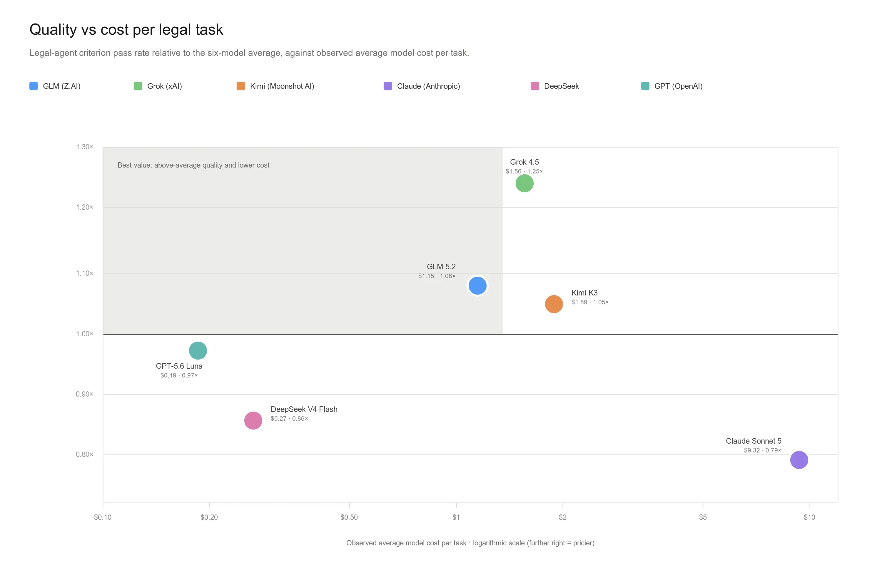Click the 1.00× y-axis label

pyautogui.click(x=84, y=334)
